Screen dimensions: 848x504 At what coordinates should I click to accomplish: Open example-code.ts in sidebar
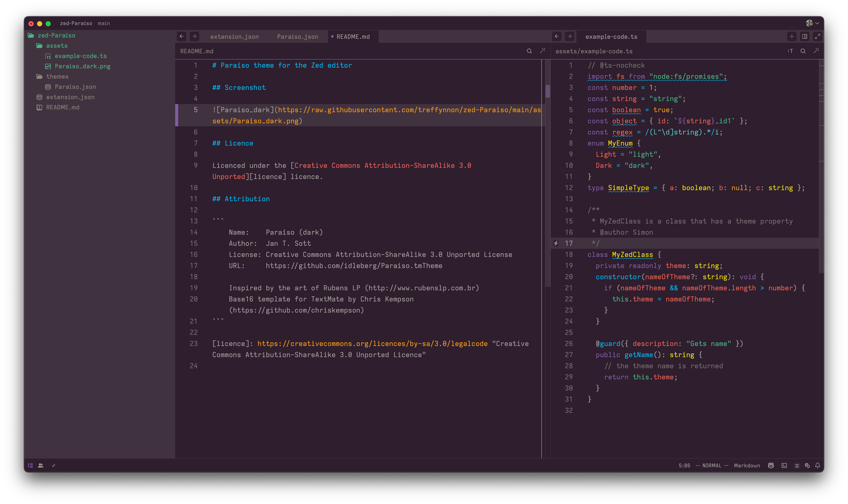[81, 56]
